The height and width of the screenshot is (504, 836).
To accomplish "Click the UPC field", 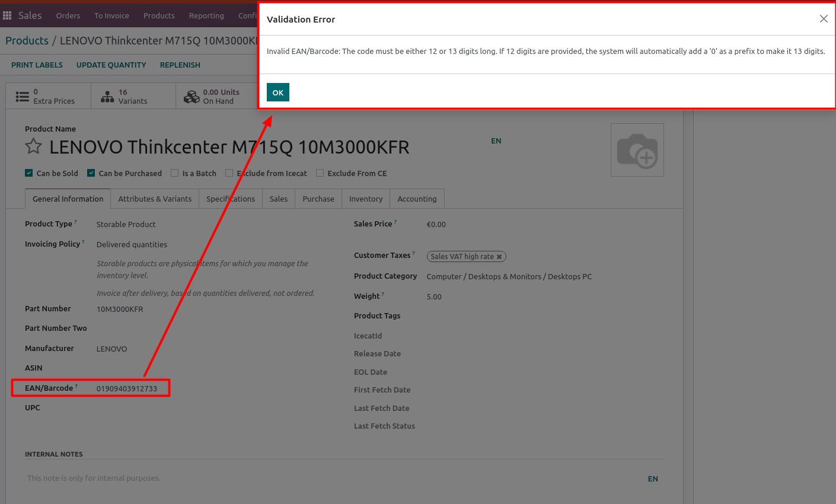I will (x=213, y=408).
